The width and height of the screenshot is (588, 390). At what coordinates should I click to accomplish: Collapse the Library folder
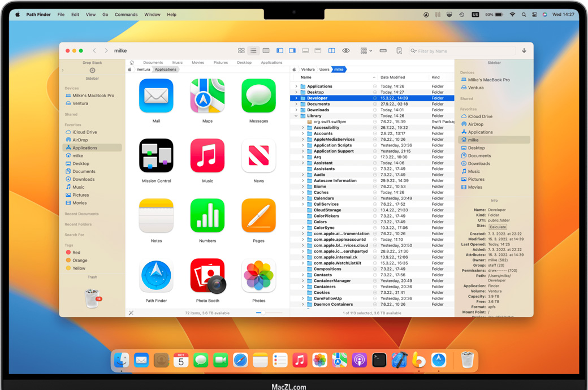(x=296, y=116)
